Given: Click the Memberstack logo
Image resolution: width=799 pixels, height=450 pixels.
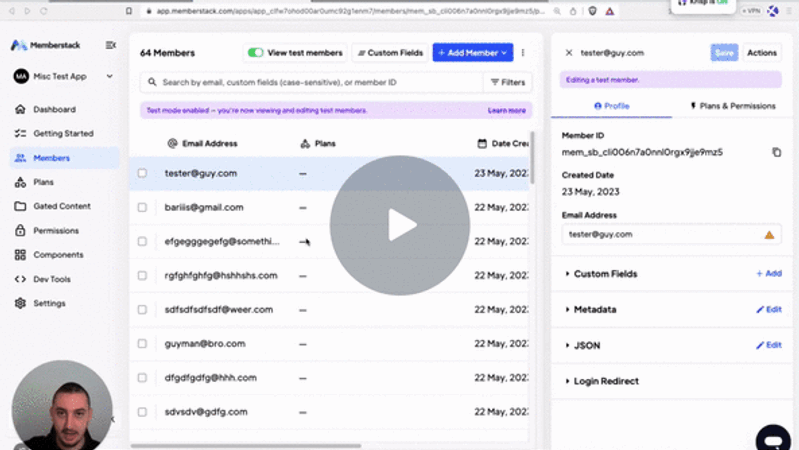Looking at the screenshot, I should pyautogui.click(x=45, y=45).
